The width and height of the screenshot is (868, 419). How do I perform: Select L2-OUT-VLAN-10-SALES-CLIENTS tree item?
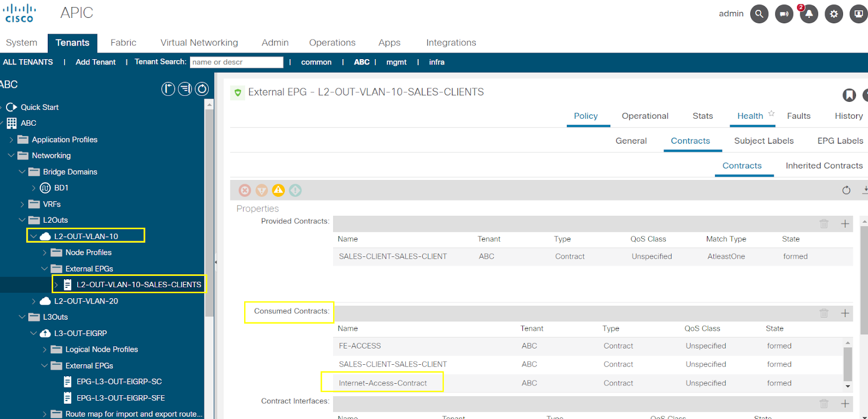(139, 285)
